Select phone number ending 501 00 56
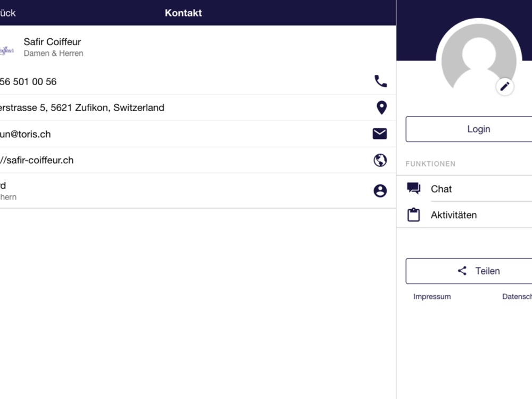 point(28,82)
